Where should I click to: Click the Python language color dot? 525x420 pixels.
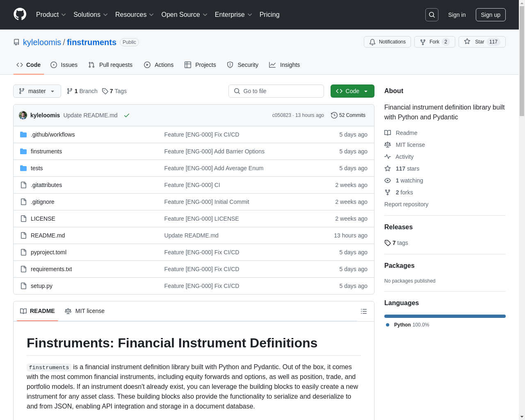pyautogui.click(x=388, y=325)
